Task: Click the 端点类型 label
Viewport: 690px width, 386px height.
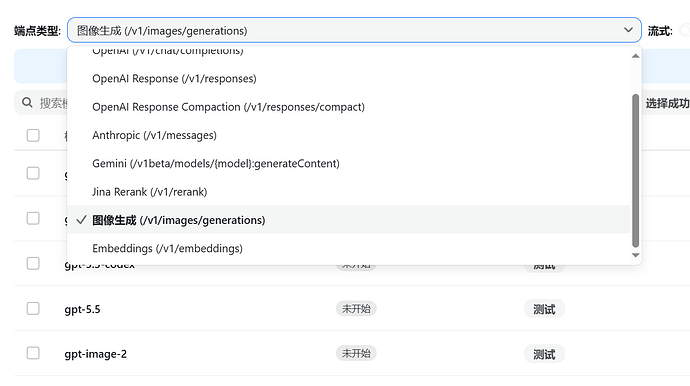Action: tap(37, 31)
